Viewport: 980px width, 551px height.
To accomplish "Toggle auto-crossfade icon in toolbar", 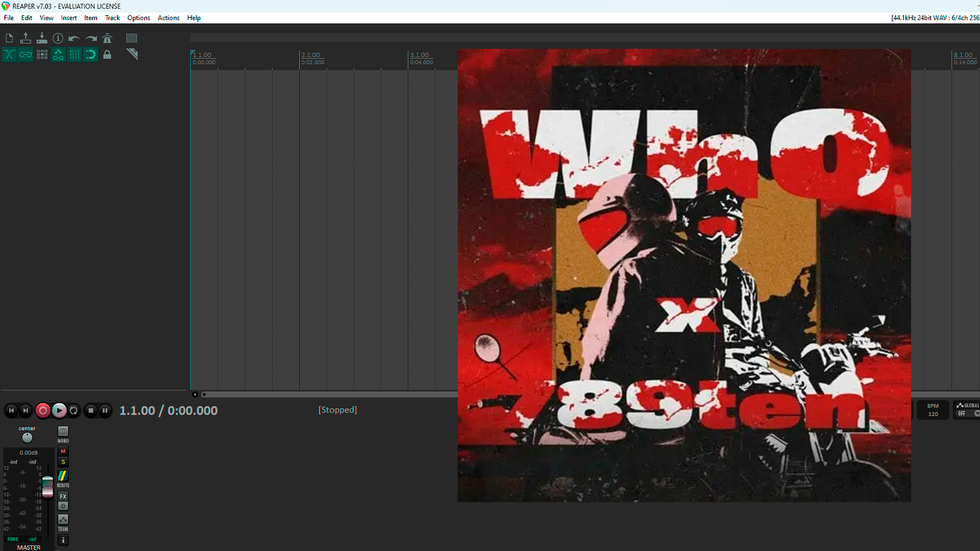I will [x=9, y=55].
